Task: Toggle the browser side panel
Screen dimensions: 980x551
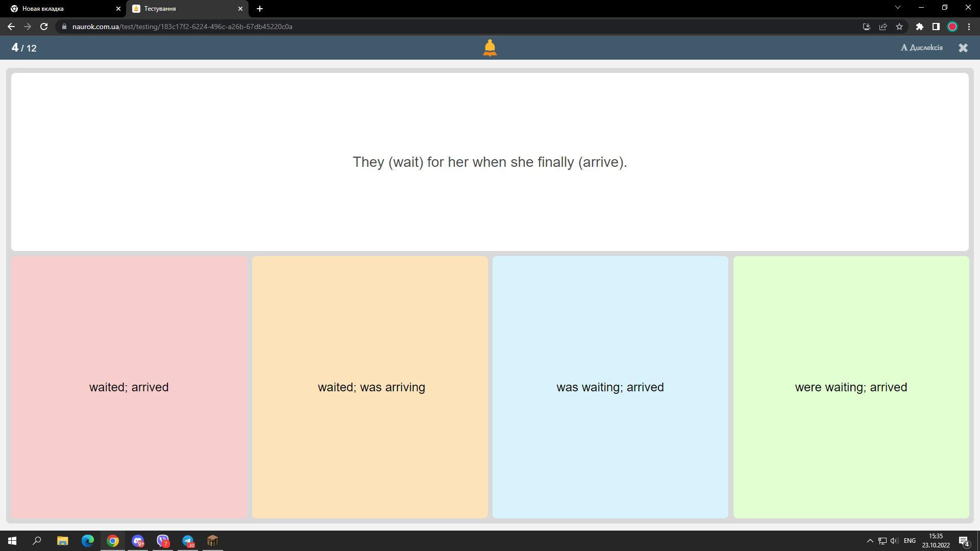Action: pos(936,27)
